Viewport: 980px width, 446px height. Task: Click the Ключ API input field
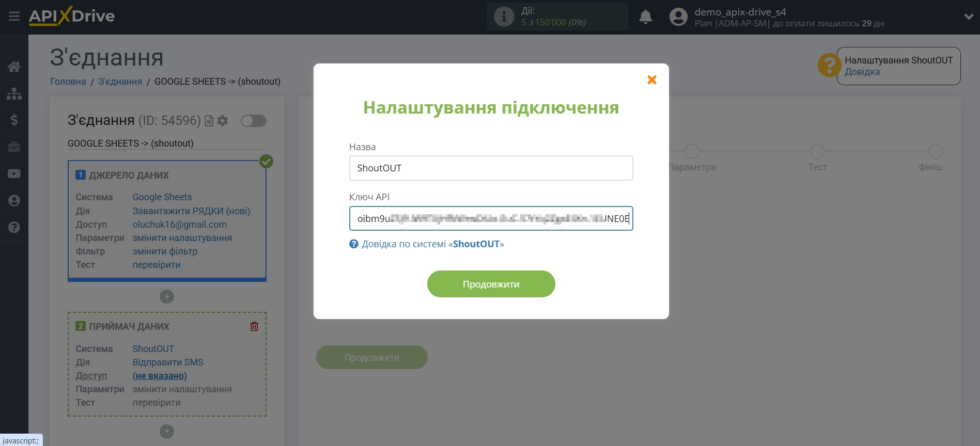coord(491,218)
